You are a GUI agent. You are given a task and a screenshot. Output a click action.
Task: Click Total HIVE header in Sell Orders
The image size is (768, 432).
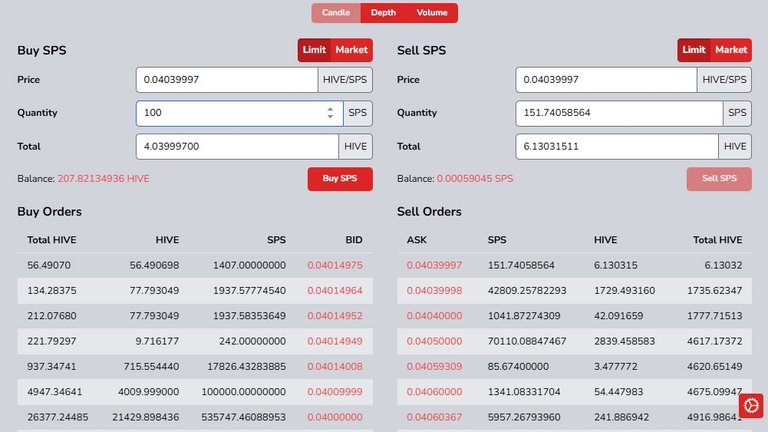tap(718, 240)
